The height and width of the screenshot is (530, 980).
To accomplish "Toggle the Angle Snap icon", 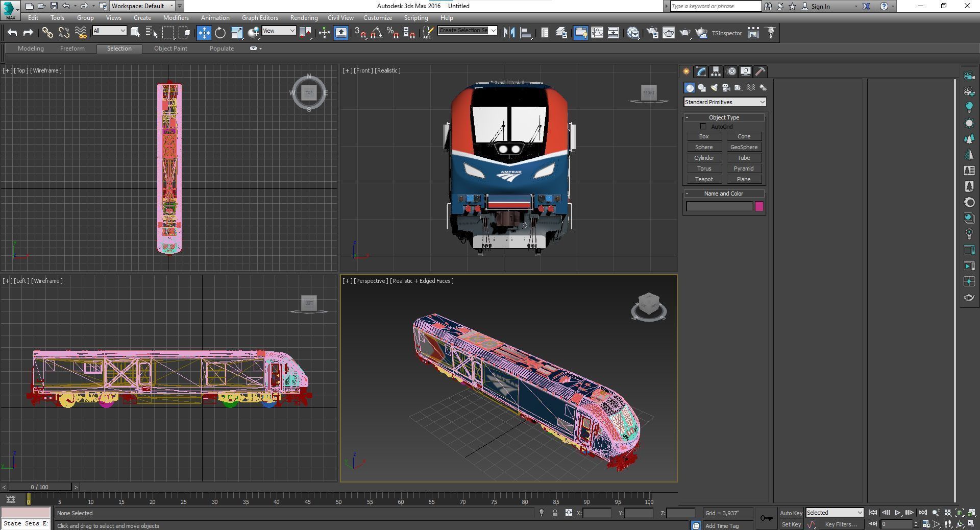I will 377,33.
